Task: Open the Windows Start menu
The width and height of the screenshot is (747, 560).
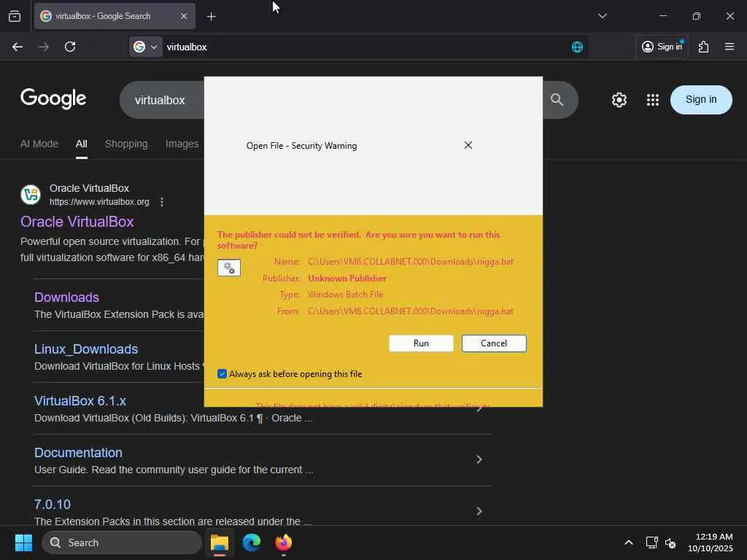Action: click(x=23, y=542)
